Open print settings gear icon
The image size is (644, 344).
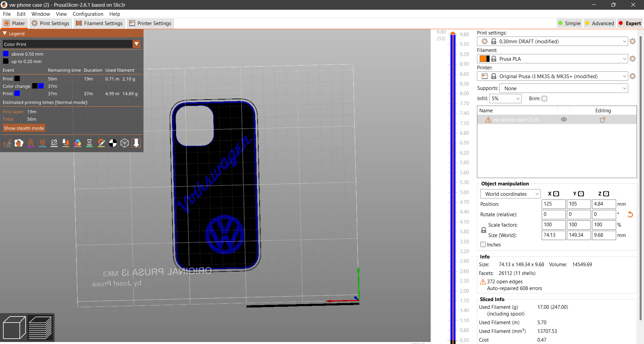point(633,41)
